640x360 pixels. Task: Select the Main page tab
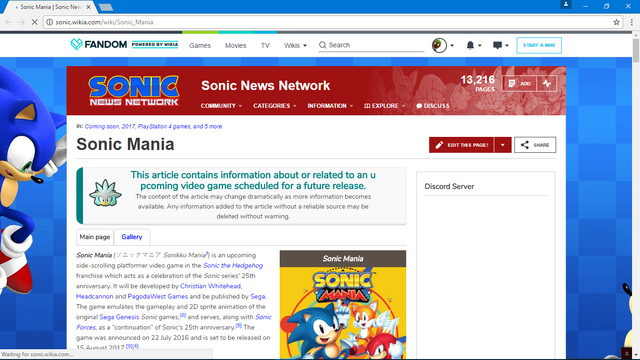pos(95,237)
